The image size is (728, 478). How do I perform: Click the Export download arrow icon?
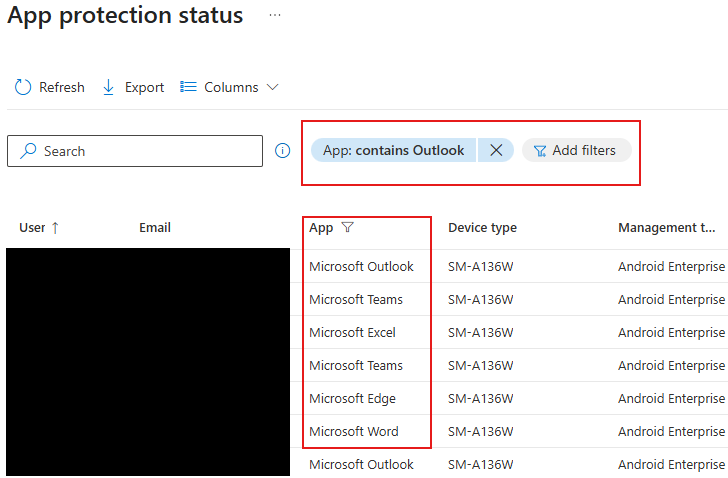108,87
